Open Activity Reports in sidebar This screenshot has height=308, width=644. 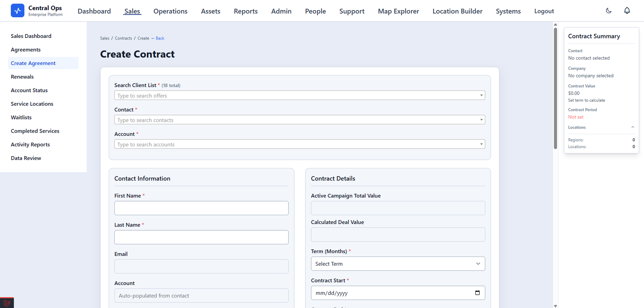43,144
